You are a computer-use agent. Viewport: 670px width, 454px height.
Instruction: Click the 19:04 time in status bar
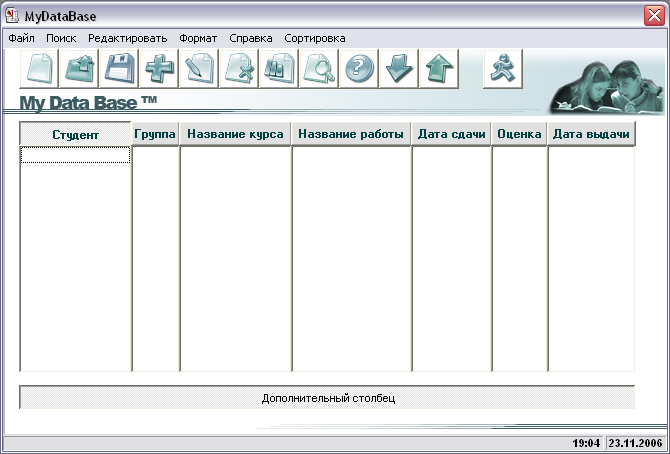(586, 443)
